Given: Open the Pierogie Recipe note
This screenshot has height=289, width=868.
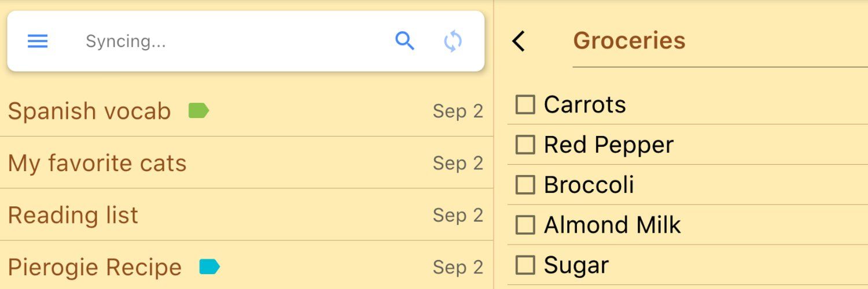Looking at the screenshot, I should 247,266.
